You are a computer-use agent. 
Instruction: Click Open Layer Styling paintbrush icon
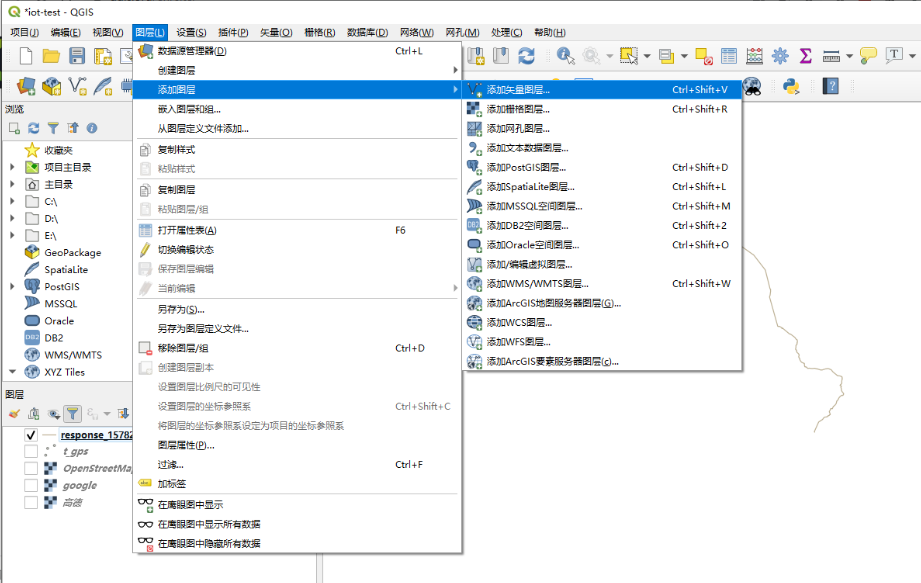click(x=15, y=414)
